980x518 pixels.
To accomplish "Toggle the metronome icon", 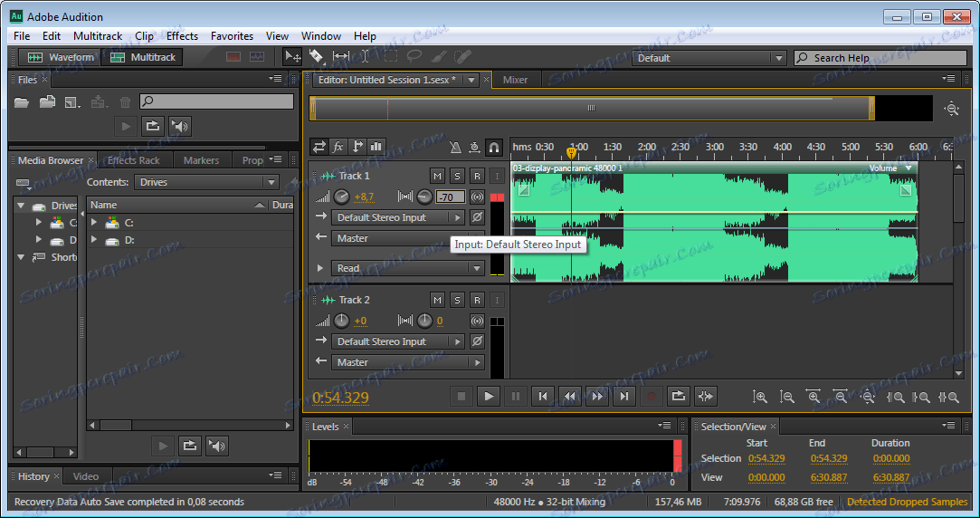I will click(x=454, y=147).
